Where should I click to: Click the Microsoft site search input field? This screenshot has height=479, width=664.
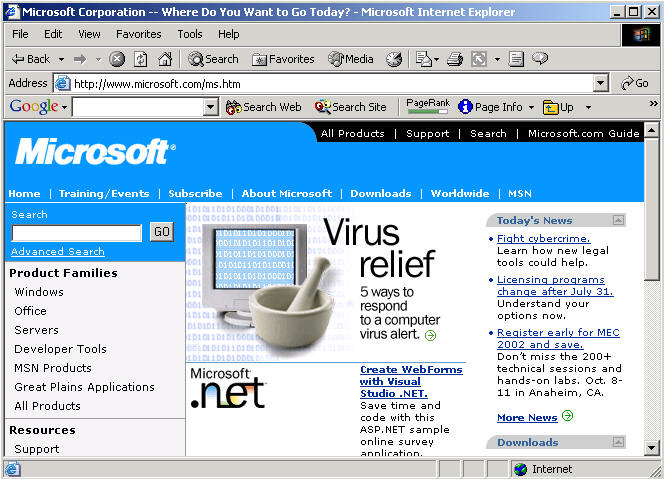[77, 233]
